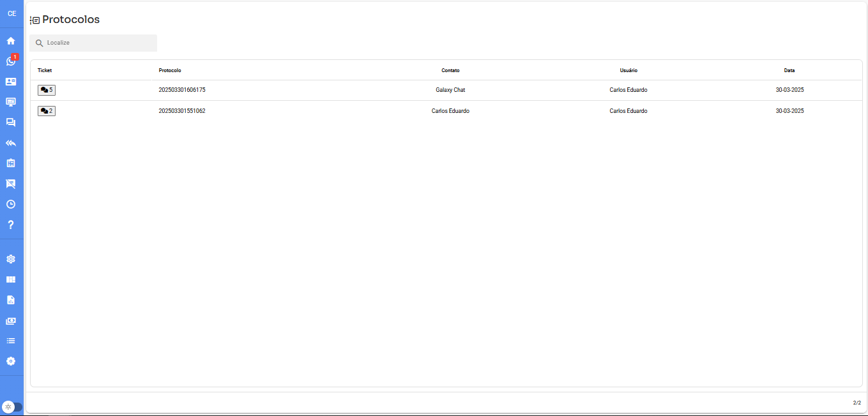Open the clock schedule icon

coord(11,204)
